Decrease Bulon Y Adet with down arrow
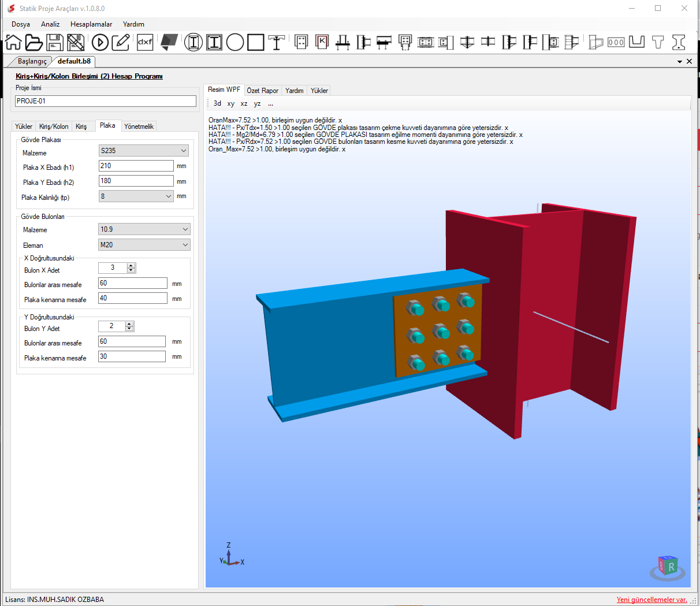 pos(129,329)
